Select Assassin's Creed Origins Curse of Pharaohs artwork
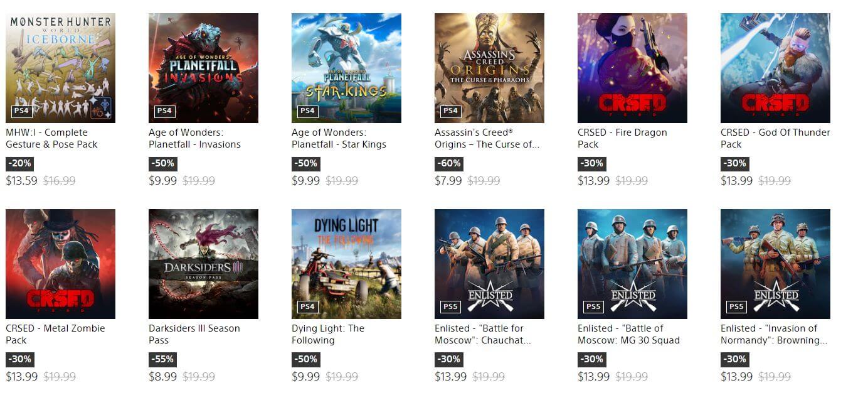The height and width of the screenshot is (400, 868). click(x=489, y=68)
